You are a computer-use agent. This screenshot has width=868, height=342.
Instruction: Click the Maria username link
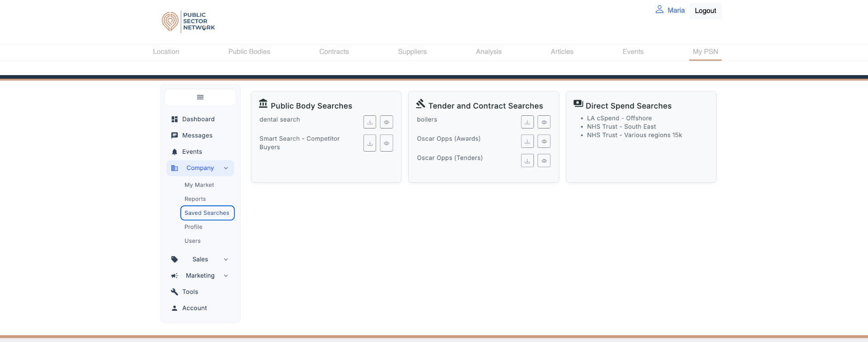pyautogui.click(x=676, y=10)
